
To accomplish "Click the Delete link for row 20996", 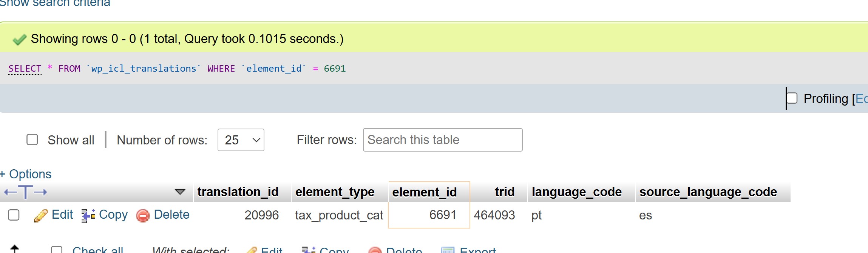I will coord(171,215).
